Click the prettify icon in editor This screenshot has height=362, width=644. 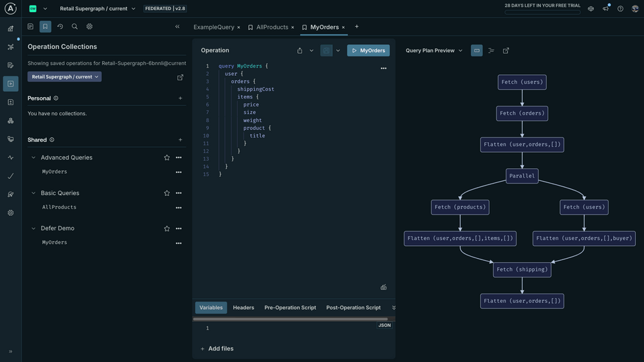[384, 288]
